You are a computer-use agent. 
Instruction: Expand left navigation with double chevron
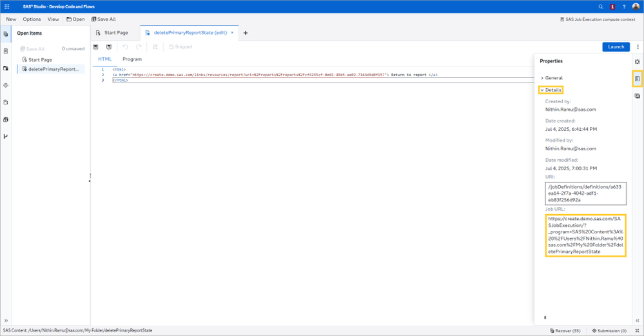pos(6,321)
